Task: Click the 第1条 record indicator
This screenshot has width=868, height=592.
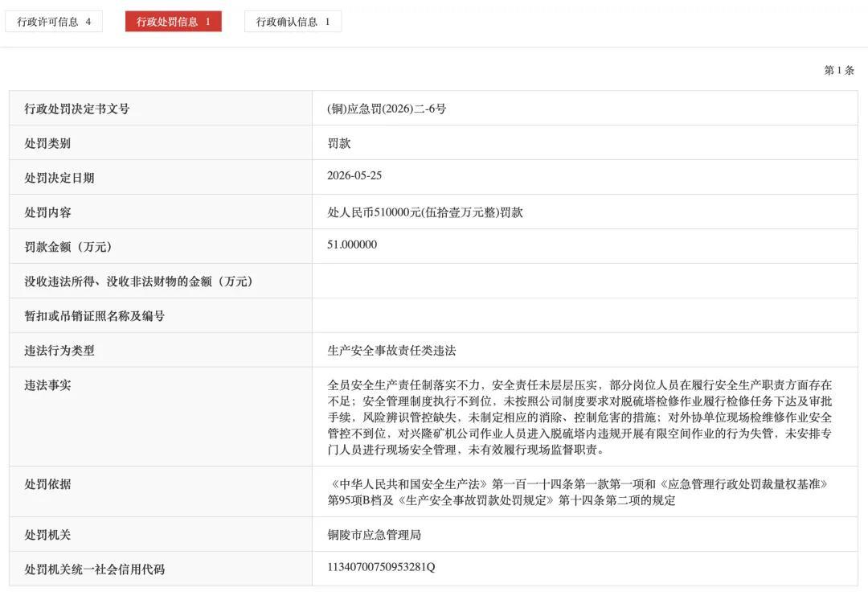Action: pyautogui.click(x=838, y=70)
